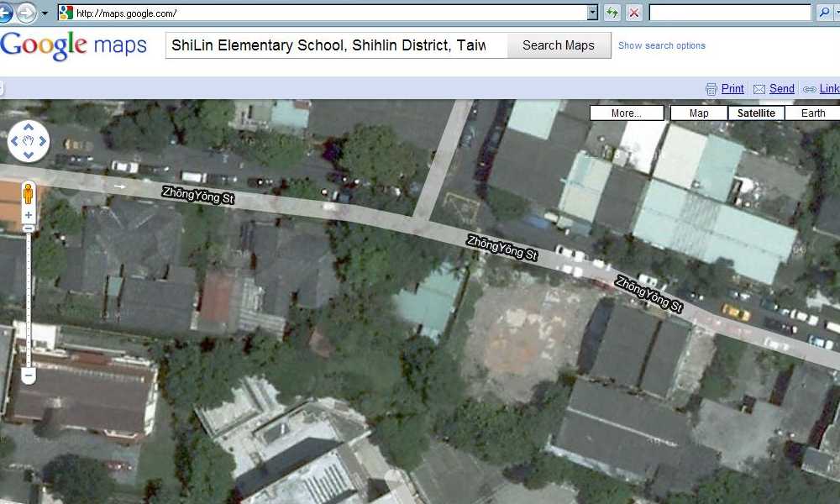Click the Street View pegman icon
Image resolution: width=840 pixels, height=504 pixels.
28,194
